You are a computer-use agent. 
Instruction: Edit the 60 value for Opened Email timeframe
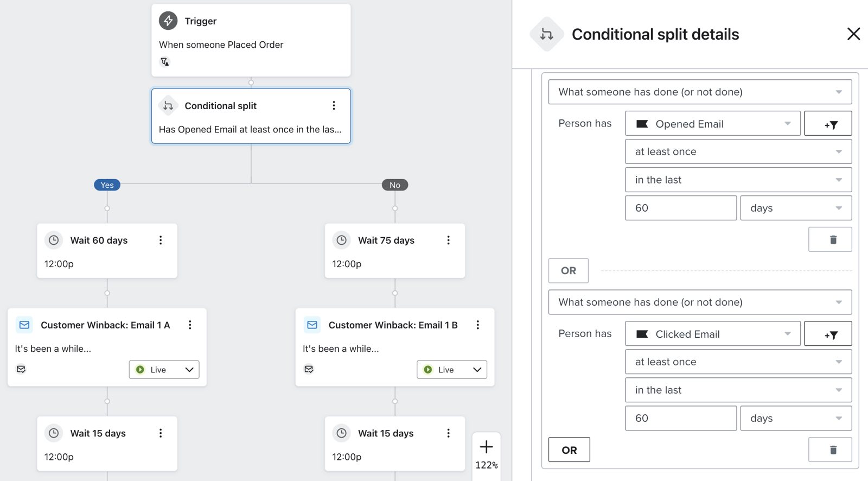pyautogui.click(x=680, y=208)
